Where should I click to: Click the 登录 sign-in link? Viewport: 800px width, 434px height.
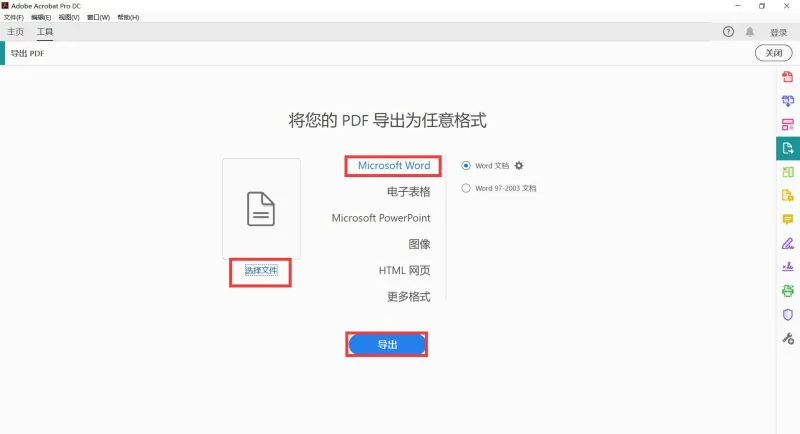point(779,32)
